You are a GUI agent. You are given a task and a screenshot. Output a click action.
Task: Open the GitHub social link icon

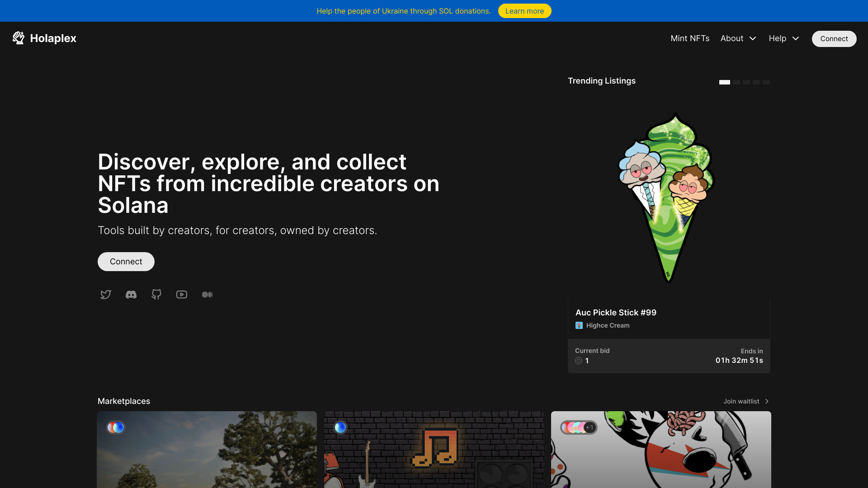[x=156, y=295]
